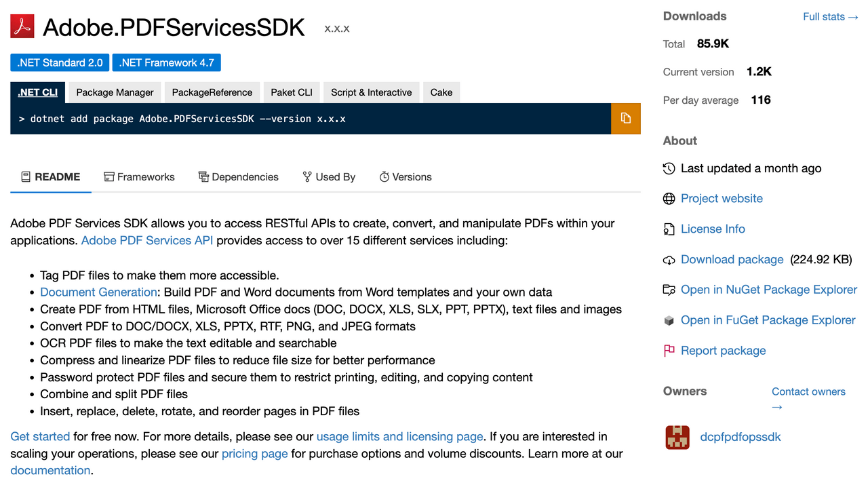This screenshot has width=868, height=483.
Task: Open Full stats link
Action: pyautogui.click(x=831, y=17)
